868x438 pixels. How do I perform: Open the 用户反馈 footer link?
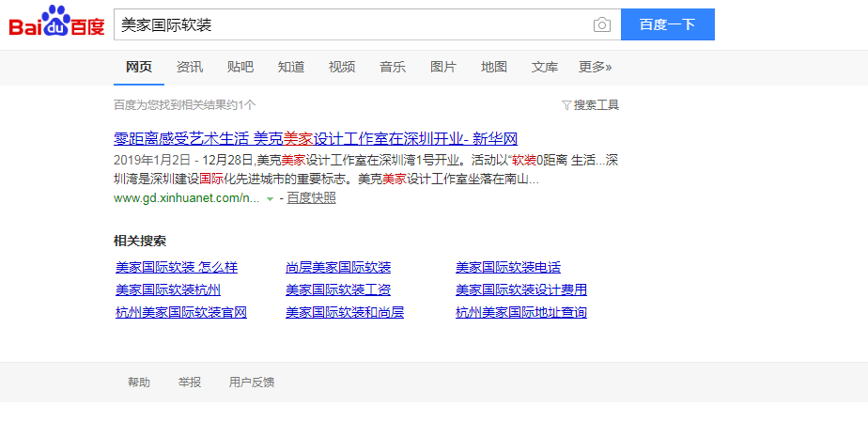(252, 382)
